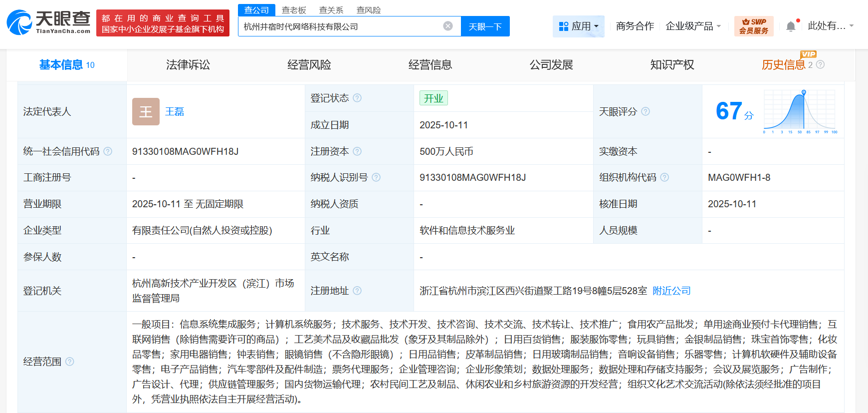Expand the 企业级产品 dropdown
The height and width of the screenshot is (413, 868).
(693, 26)
